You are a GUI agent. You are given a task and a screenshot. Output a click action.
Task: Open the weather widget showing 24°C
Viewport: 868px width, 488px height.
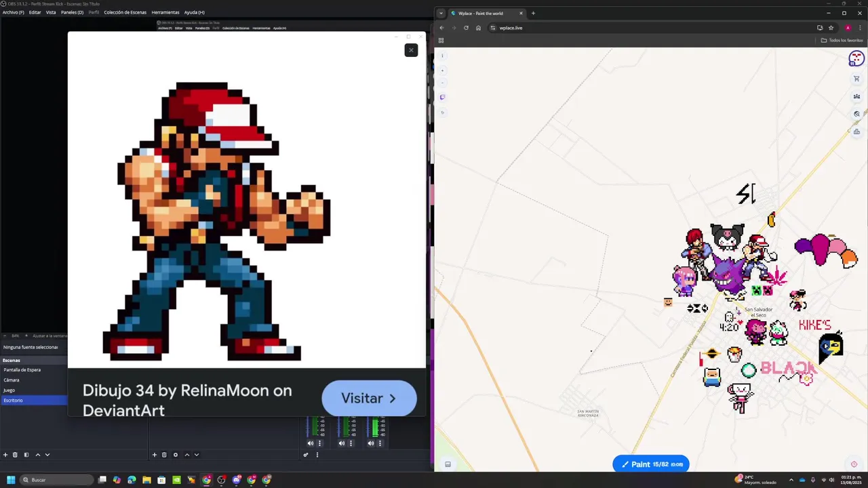point(756,480)
